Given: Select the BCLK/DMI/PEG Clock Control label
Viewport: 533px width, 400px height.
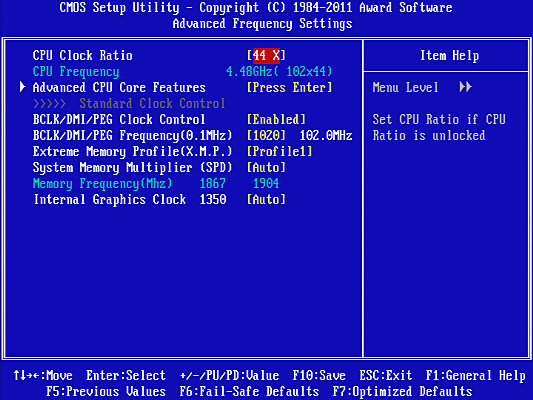Looking at the screenshot, I should pos(119,119).
